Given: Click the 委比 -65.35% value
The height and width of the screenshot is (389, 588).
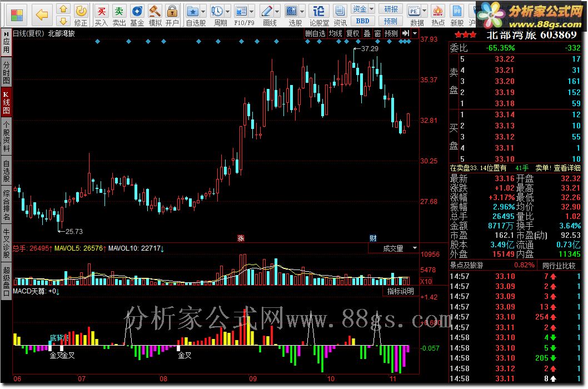Looking at the screenshot, I should coord(500,48).
